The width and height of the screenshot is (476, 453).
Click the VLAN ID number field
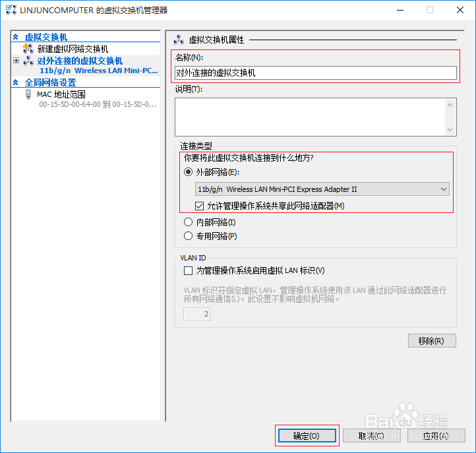[196, 314]
